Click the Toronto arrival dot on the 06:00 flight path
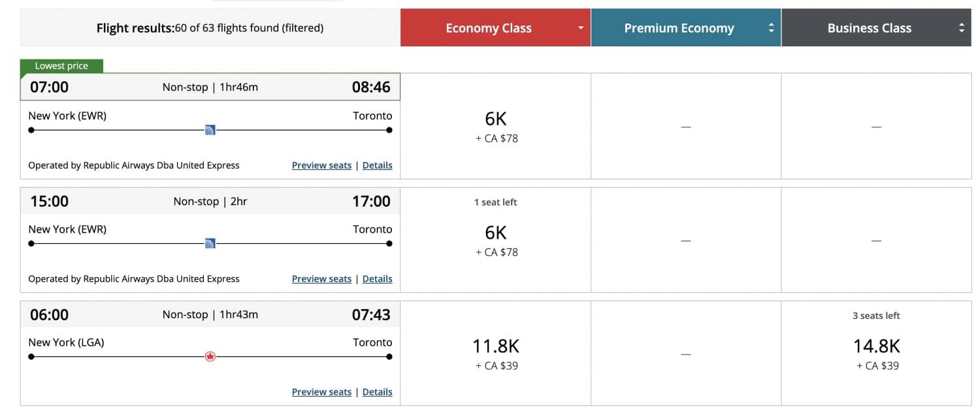This screenshot has width=980, height=411. tap(389, 356)
